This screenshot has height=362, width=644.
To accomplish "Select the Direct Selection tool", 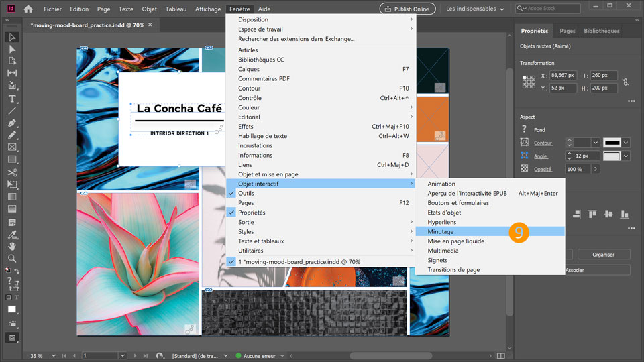I will coord(12,49).
